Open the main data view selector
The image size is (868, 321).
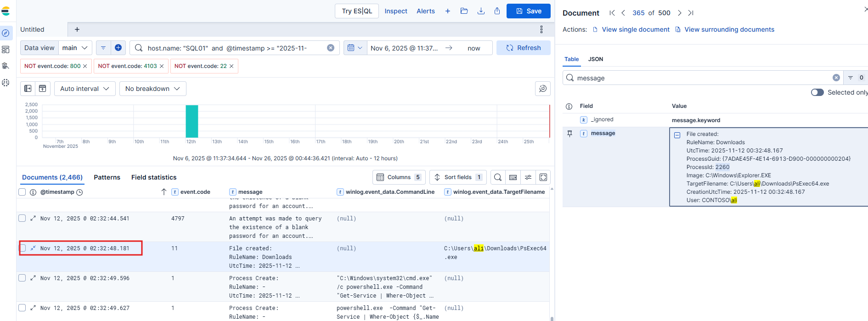[75, 48]
